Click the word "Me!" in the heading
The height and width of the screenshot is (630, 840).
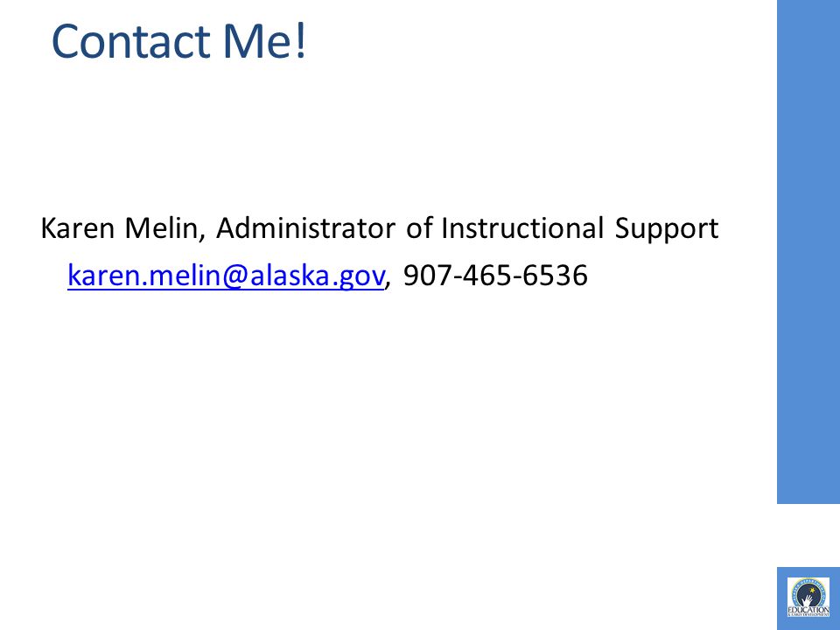(265, 41)
